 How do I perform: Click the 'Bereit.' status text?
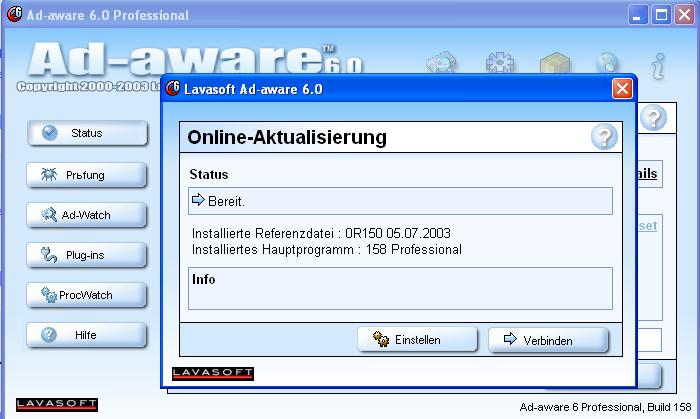[226, 202]
